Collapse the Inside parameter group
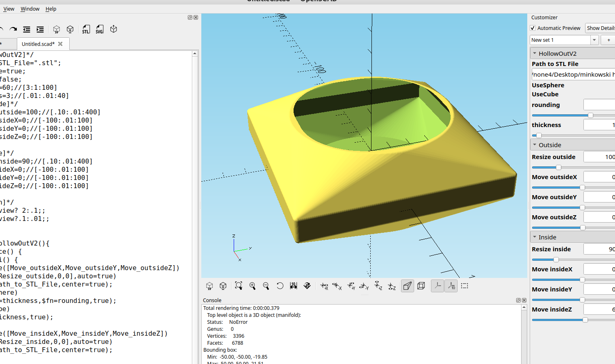 click(x=535, y=237)
